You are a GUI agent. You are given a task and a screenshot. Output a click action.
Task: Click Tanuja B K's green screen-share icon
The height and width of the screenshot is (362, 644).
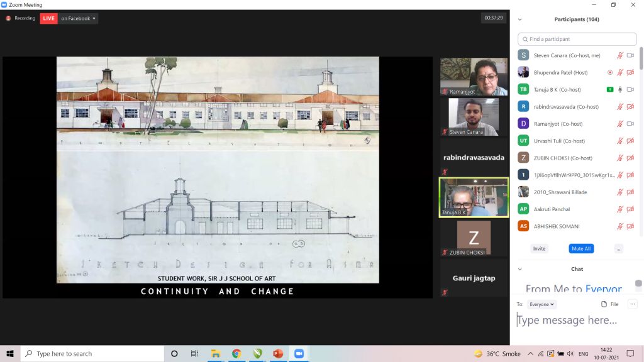(610, 89)
